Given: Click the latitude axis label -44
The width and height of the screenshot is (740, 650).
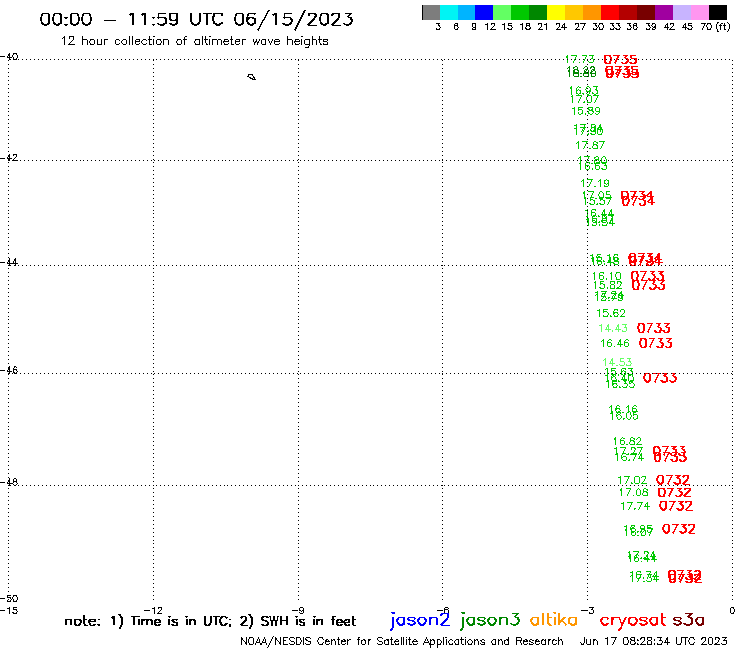Looking at the screenshot, I should 9,262.
